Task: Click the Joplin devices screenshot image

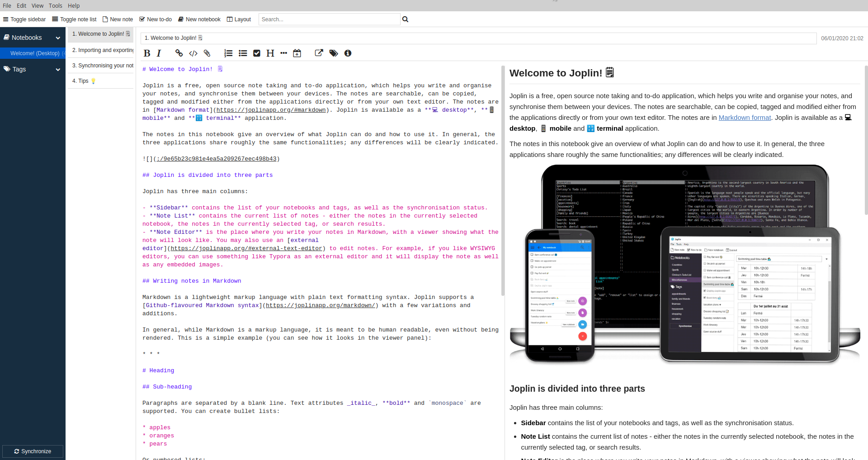Action: pos(685,265)
